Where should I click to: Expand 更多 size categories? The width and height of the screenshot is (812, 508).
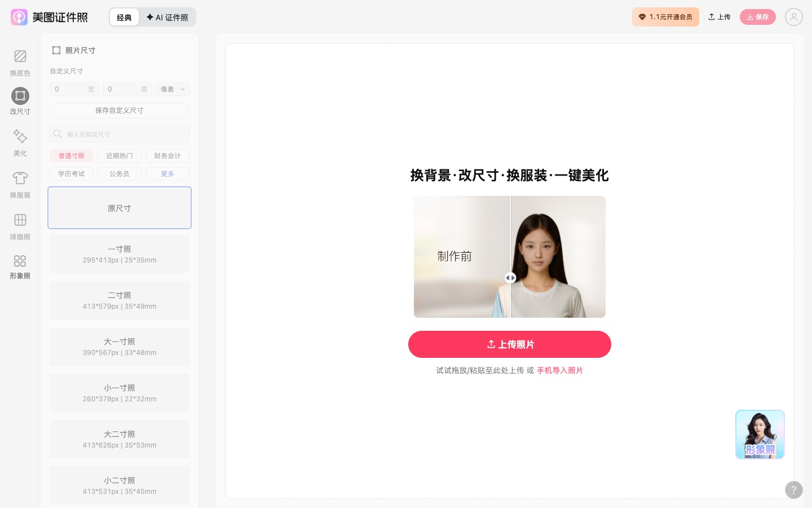coord(167,174)
